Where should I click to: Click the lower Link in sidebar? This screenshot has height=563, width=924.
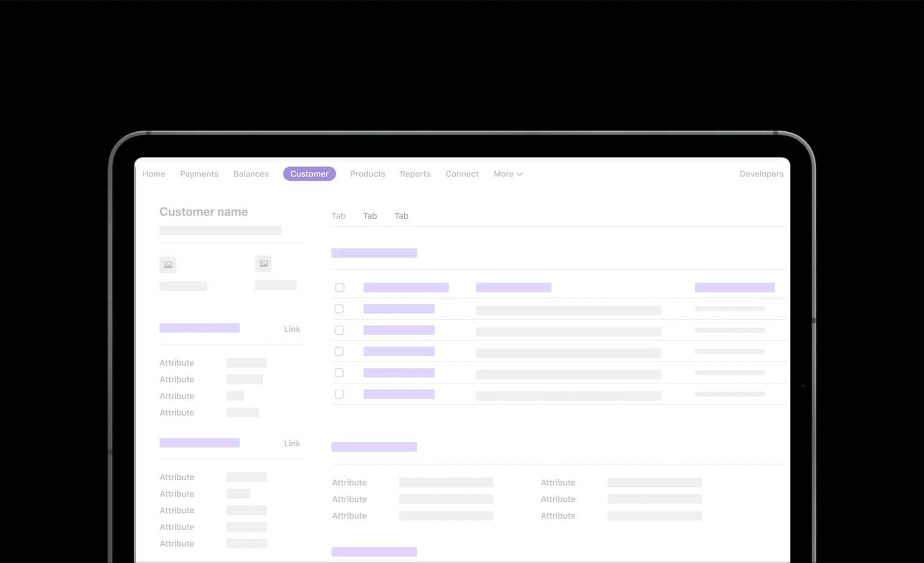(292, 443)
